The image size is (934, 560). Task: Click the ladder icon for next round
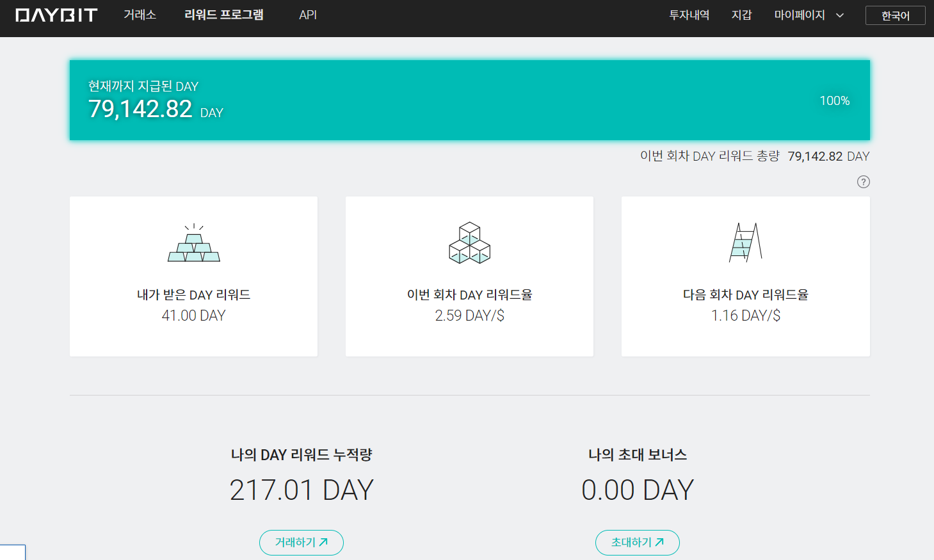tap(746, 243)
